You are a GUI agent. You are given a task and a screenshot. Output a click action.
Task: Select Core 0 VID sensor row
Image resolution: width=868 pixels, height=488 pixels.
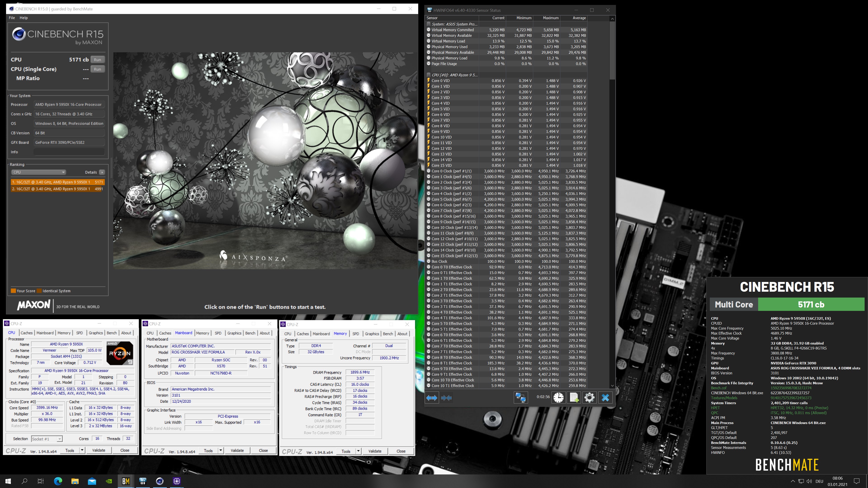click(506, 80)
